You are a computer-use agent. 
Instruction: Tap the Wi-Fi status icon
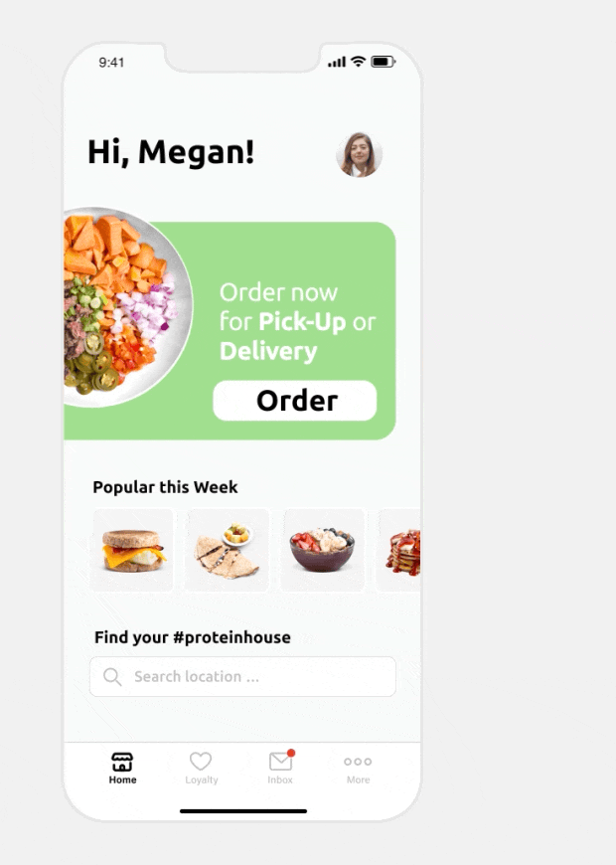[x=359, y=62]
